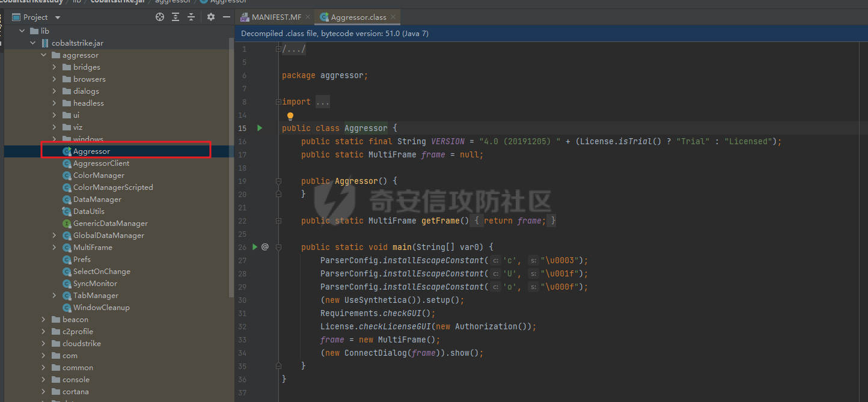Image resolution: width=868 pixels, height=402 pixels.
Task: Click the Collapse All icon in Project panel
Action: tap(191, 17)
